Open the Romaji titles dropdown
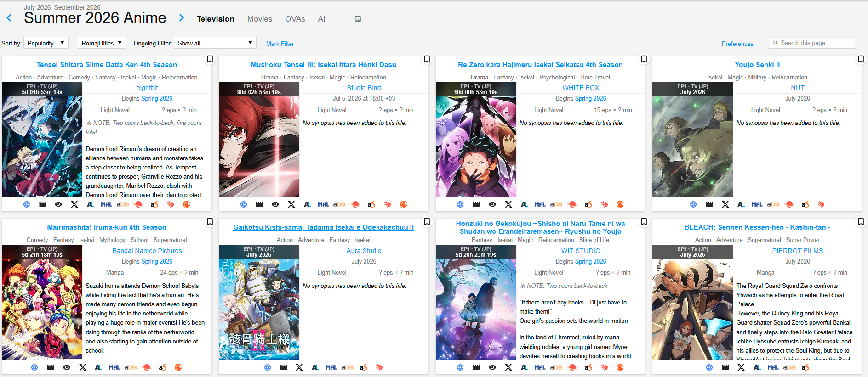Viewport: 868px width, 377px height. click(102, 43)
